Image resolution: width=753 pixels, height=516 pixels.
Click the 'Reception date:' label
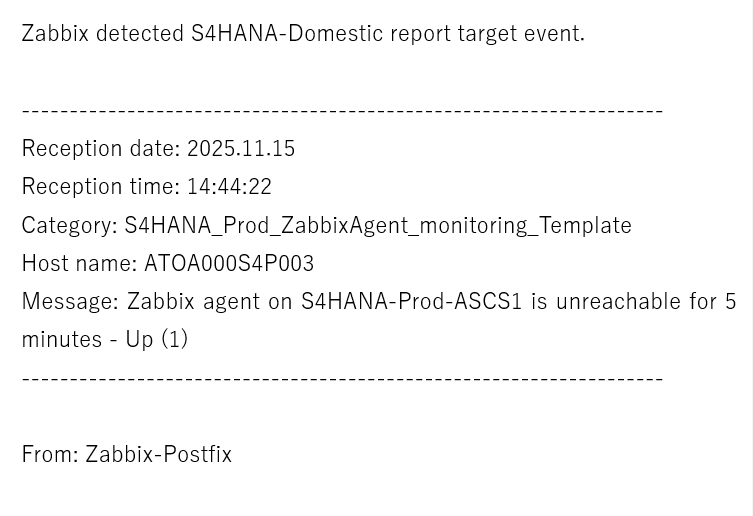[x=100, y=148]
